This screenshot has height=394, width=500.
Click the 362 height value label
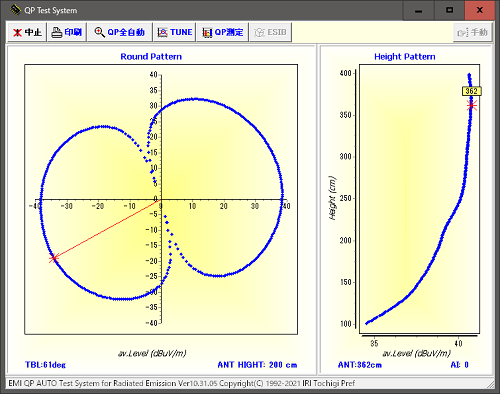pyautogui.click(x=472, y=91)
